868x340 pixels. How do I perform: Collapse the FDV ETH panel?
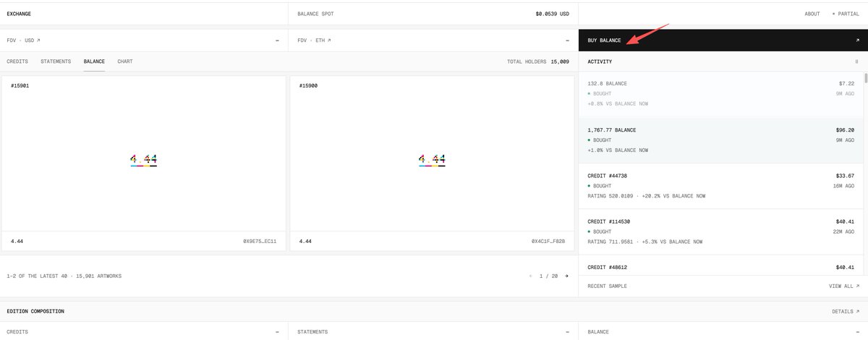coord(568,41)
